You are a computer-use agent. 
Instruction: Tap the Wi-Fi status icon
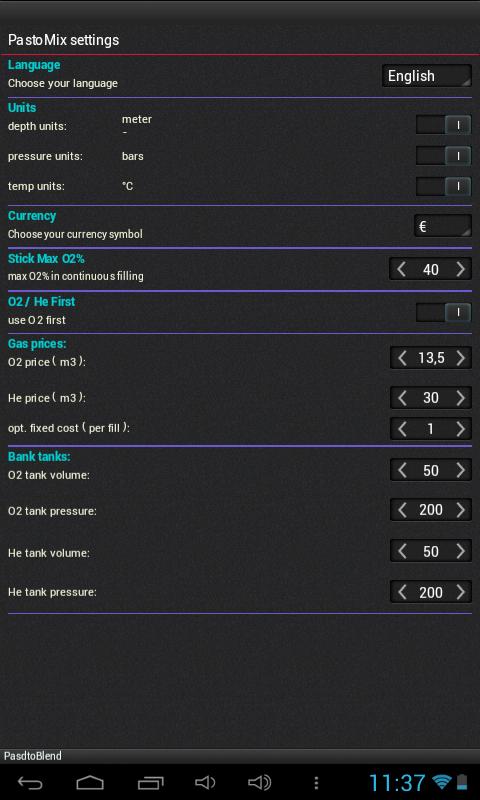442,782
